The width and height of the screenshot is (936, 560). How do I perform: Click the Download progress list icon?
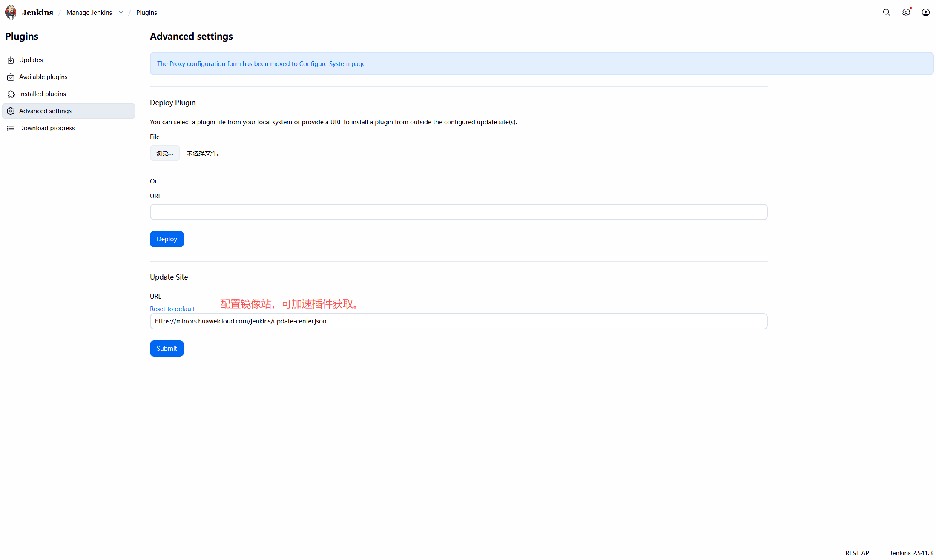point(11,128)
